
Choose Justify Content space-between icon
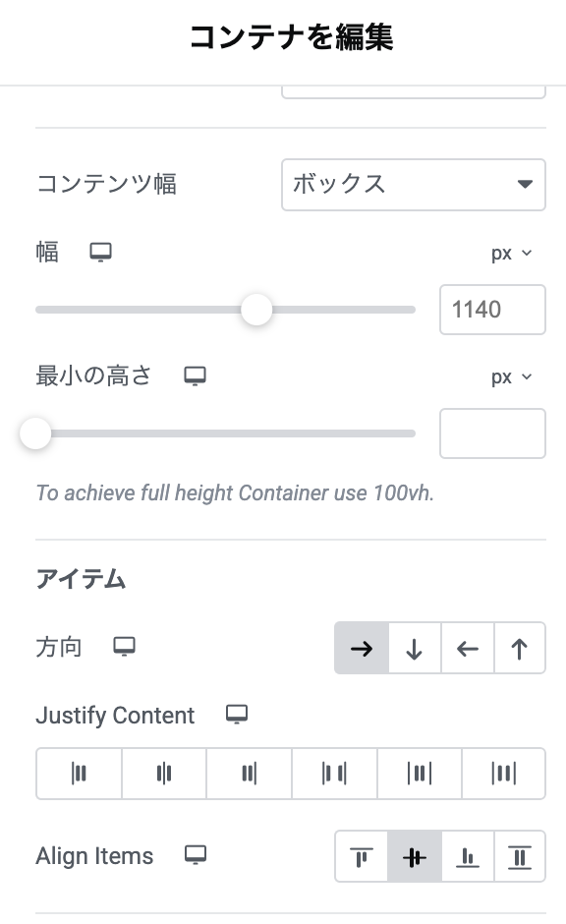[334, 774]
